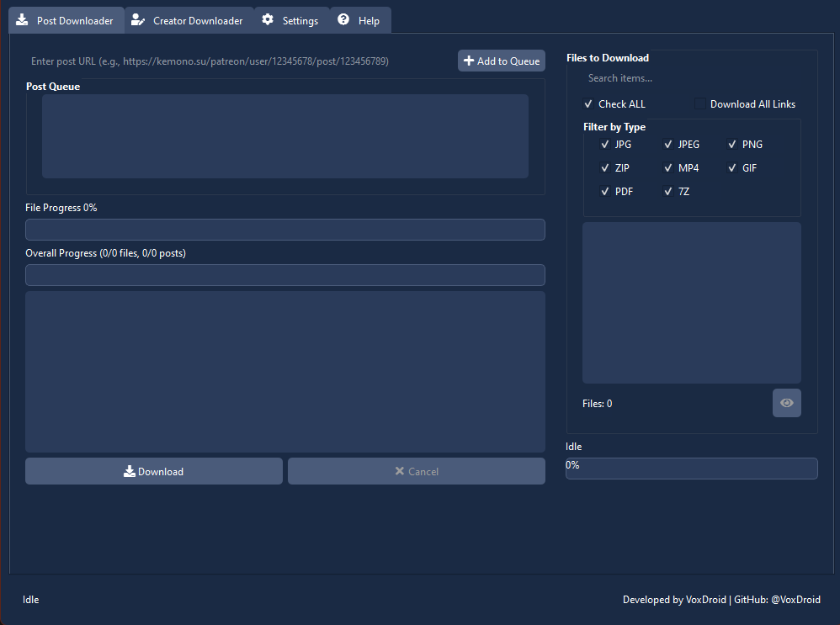
Task: Open the Help tab
Action: click(x=360, y=19)
